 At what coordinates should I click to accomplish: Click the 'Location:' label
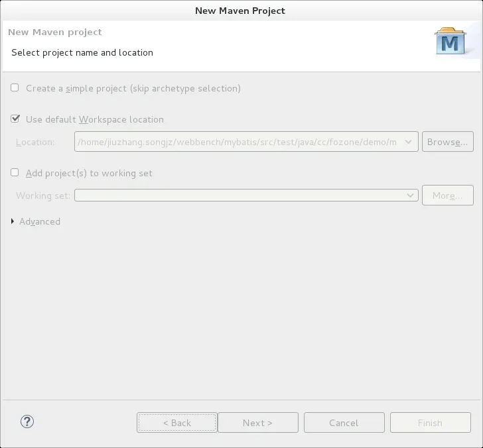coord(35,142)
